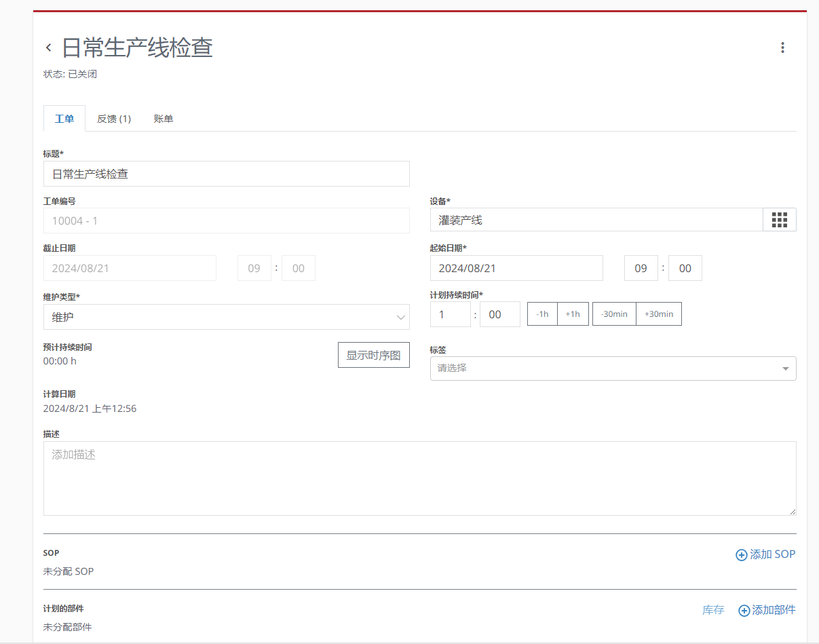
Task: Click the 标题 title input field
Action: coord(226,174)
